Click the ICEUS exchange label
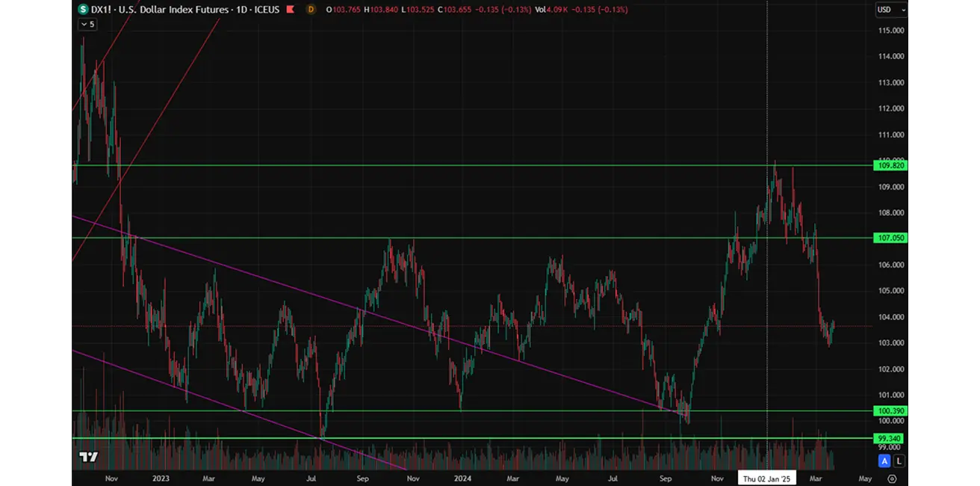 pyautogui.click(x=267, y=10)
